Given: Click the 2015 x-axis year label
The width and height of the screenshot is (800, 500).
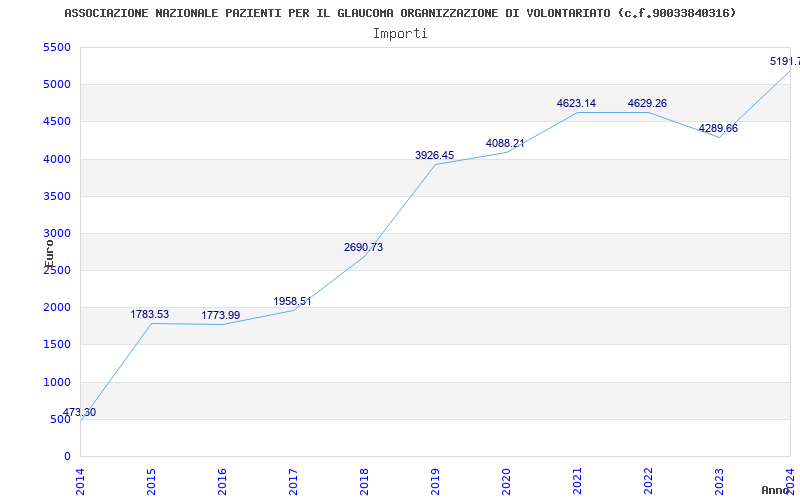Looking at the screenshot, I should point(152,482).
